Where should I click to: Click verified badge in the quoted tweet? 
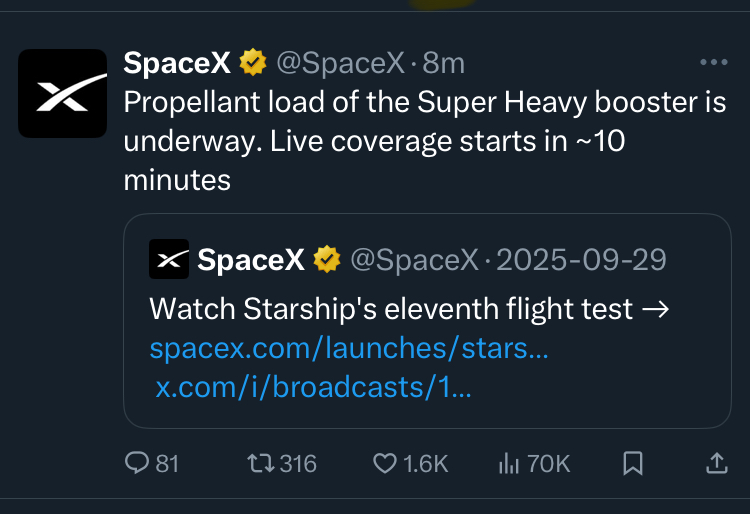[327, 260]
